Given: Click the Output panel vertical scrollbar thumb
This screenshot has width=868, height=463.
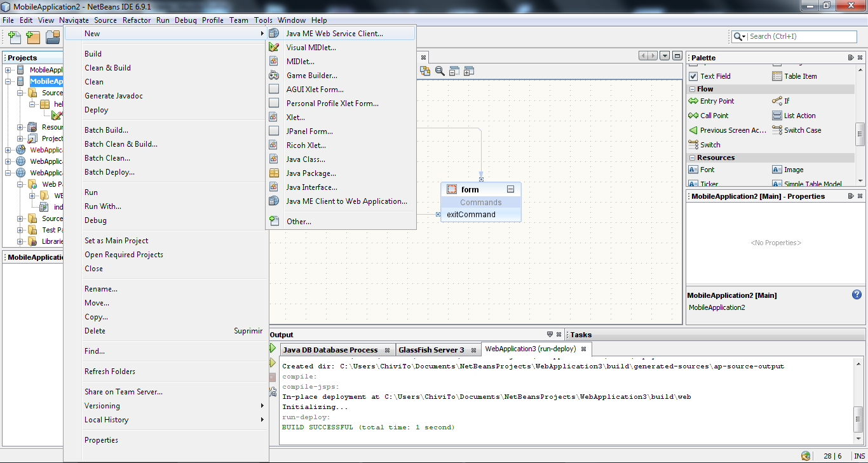Looking at the screenshot, I should tap(858, 419).
